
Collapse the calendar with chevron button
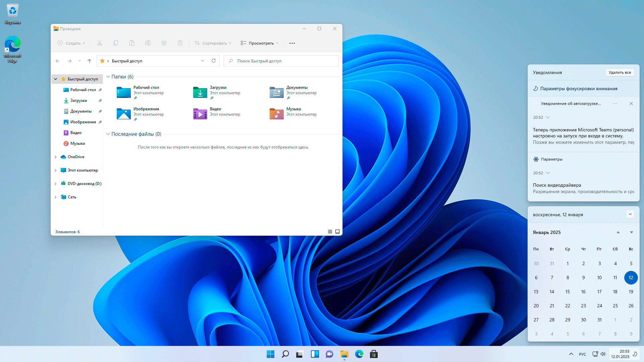[x=630, y=215]
